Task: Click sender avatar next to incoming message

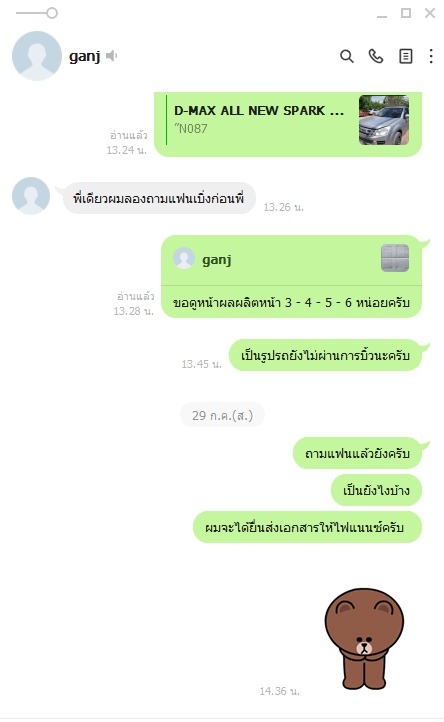Action: [31, 196]
